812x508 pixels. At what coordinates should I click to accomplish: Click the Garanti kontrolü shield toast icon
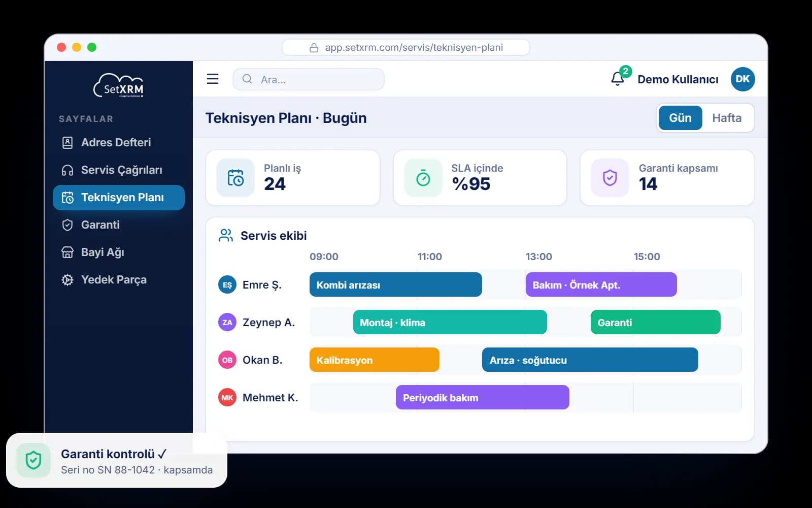tap(33, 460)
